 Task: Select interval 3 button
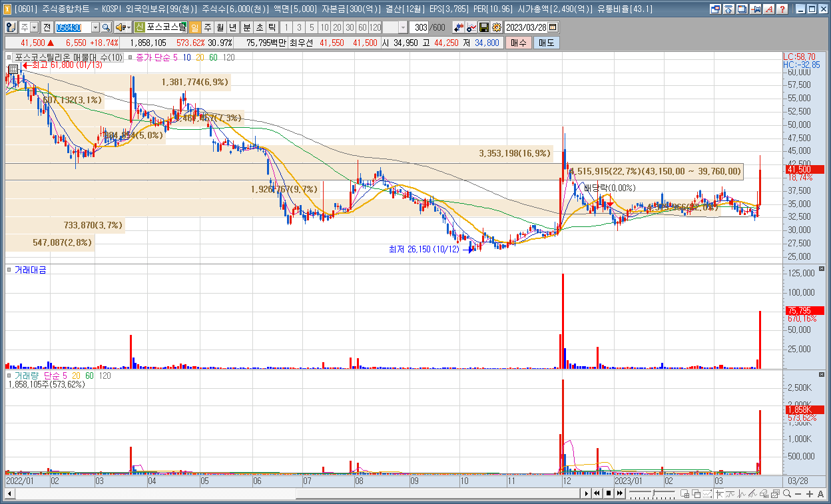(x=299, y=27)
